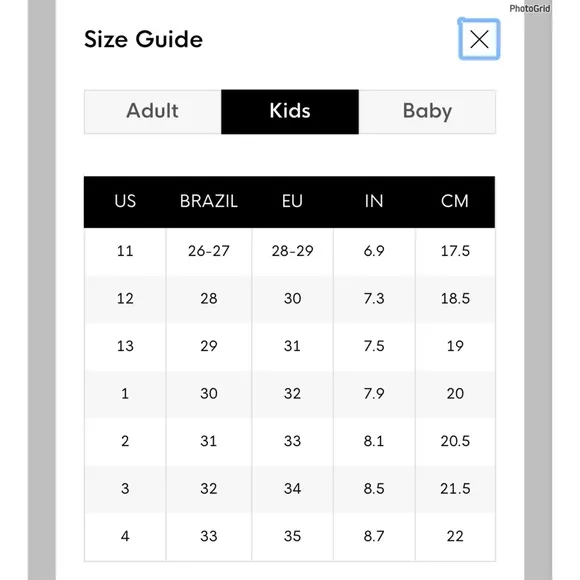Click the Size Guide heading
This screenshot has height=580, width=580.
144,39
